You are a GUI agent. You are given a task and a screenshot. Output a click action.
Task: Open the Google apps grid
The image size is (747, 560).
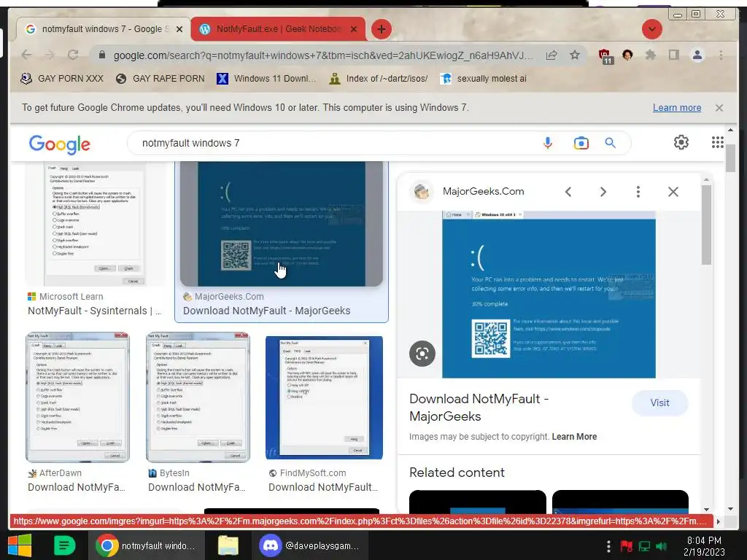point(718,142)
